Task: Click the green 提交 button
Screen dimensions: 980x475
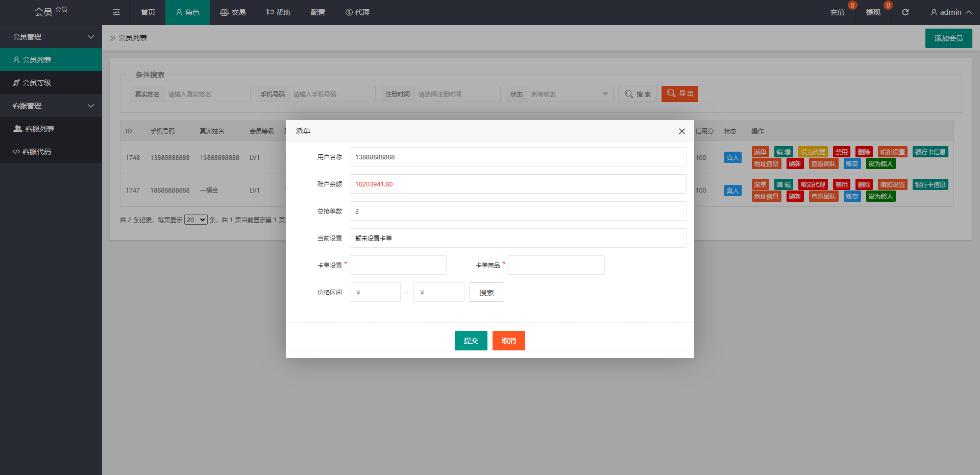Action: tap(471, 341)
